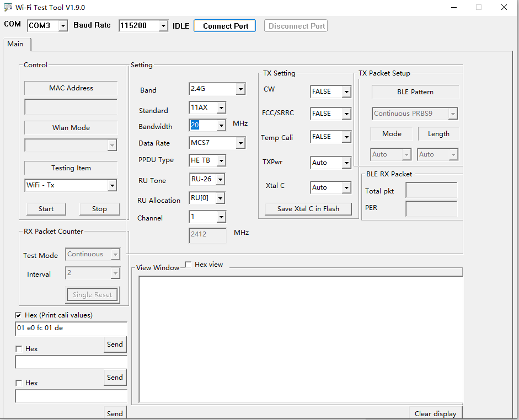
Task: Uncheck Hex (Print cali values) checkbox
Action: (19, 315)
